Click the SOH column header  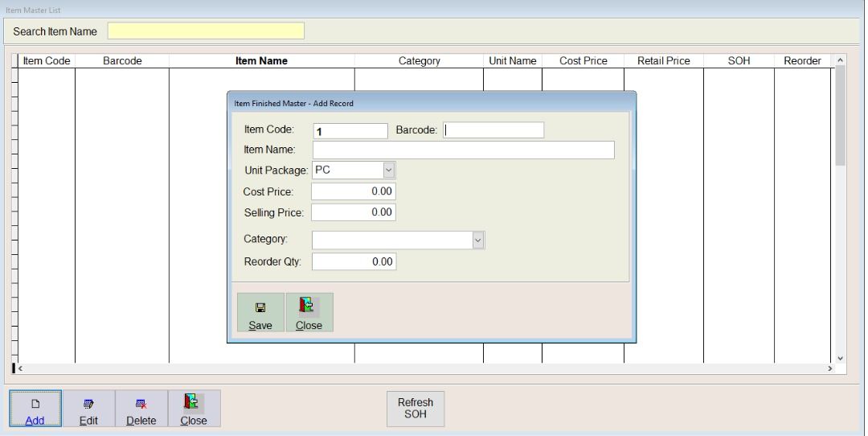pos(739,61)
